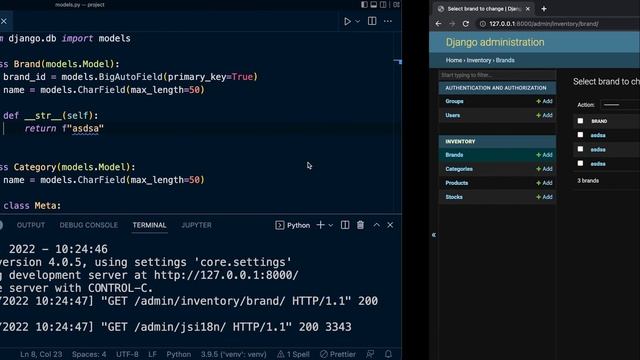This screenshot has width=640, height=360.
Task: Open the notifications bell
Action: pos(388,354)
